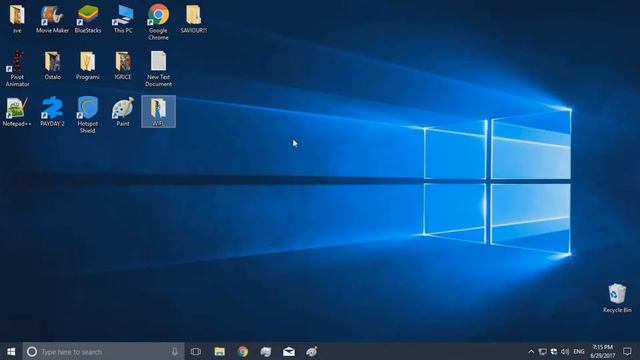Open the Mail app on taskbar

point(289,351)
